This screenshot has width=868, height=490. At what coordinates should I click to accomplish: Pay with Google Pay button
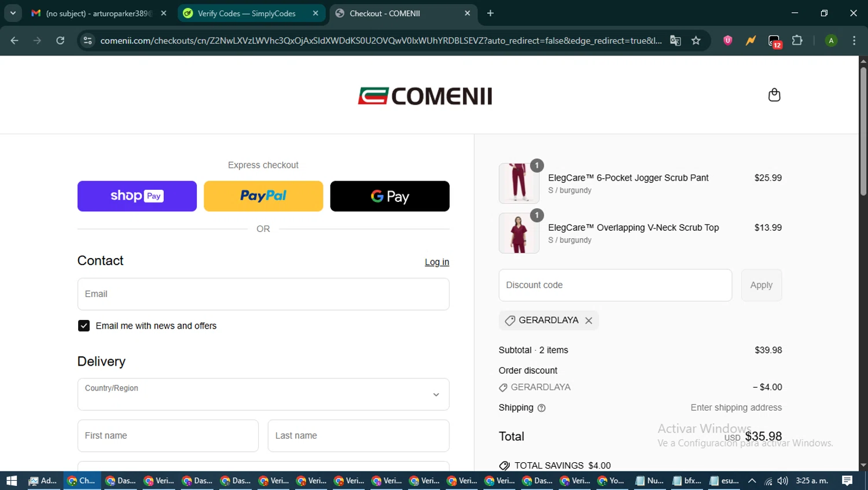[390, 196]
